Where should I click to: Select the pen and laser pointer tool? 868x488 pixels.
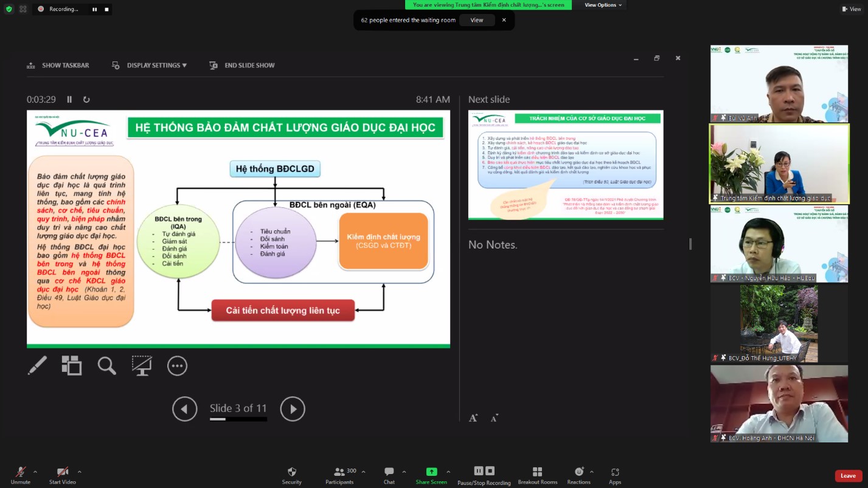(37, 365)
